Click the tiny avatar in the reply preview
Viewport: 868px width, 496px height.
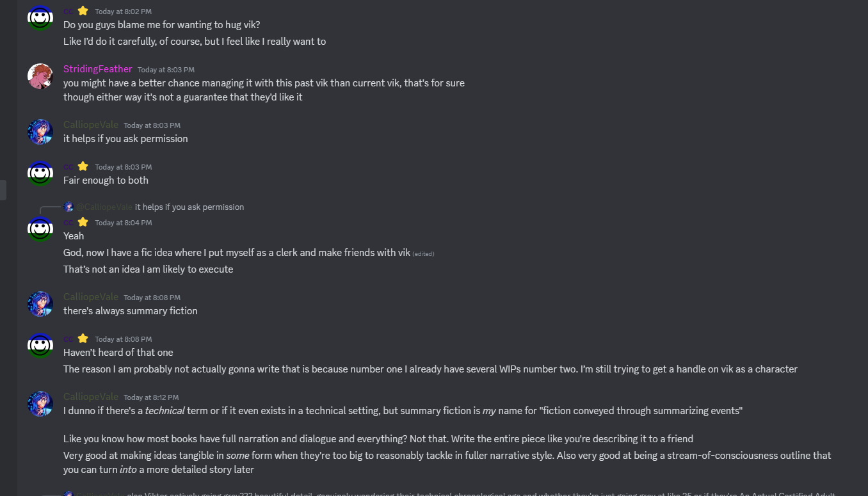click(69, 207)
